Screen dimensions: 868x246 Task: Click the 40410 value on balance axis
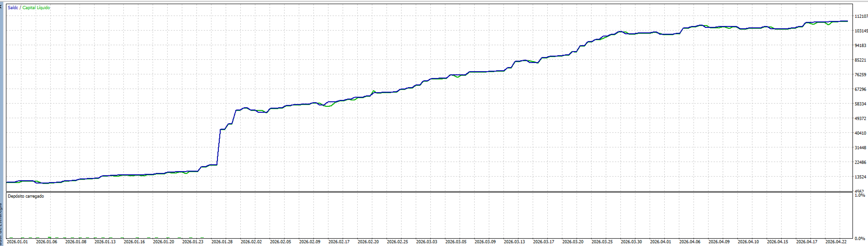pyautogui.click(x=861, y=133)
